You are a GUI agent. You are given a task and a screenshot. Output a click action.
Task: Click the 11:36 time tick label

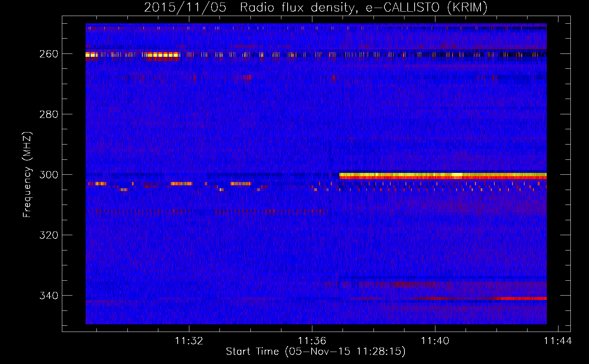pyautogui.click(x=312, y=341)
